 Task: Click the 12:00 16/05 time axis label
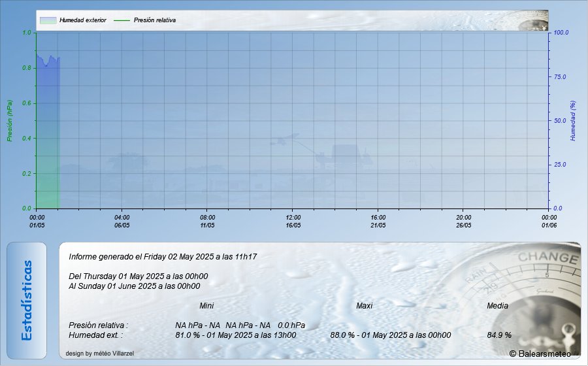(x=293, y=222)
